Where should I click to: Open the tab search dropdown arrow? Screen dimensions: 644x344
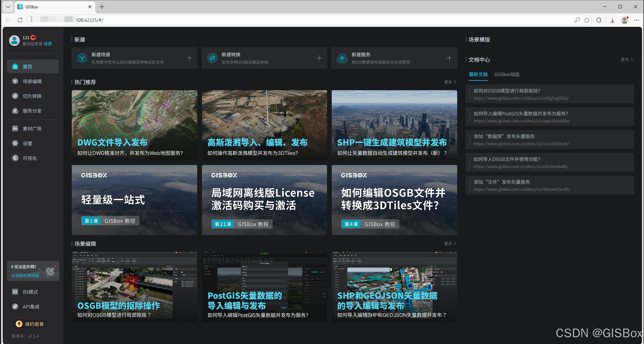[8, 7]
